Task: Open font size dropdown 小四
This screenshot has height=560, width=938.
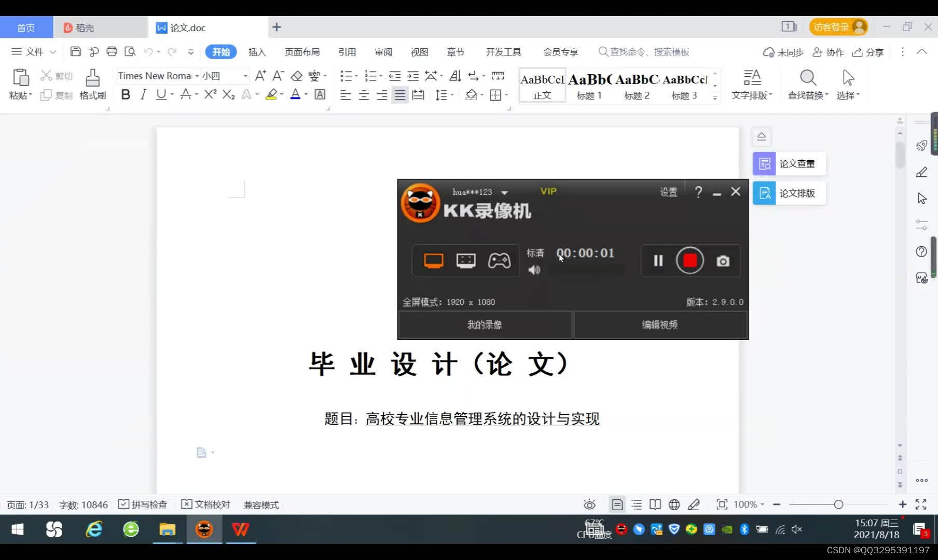Action: 245,76
